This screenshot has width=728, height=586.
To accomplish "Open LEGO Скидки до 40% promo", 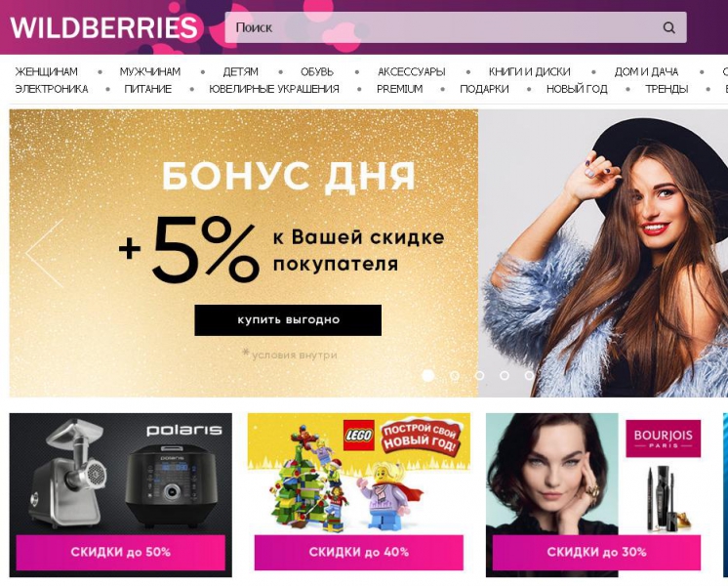I will tap(359, 552).
